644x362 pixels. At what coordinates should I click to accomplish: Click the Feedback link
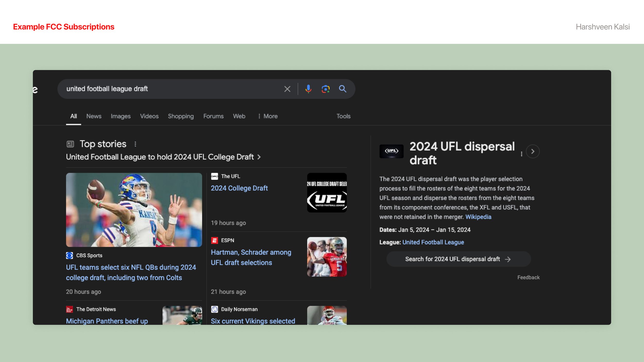pos(528,278)
